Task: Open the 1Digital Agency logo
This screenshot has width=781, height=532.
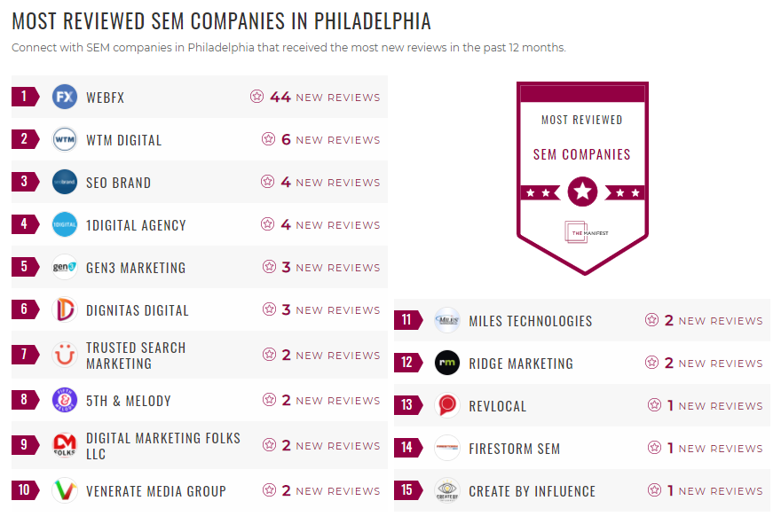Action: pos(63,224)
